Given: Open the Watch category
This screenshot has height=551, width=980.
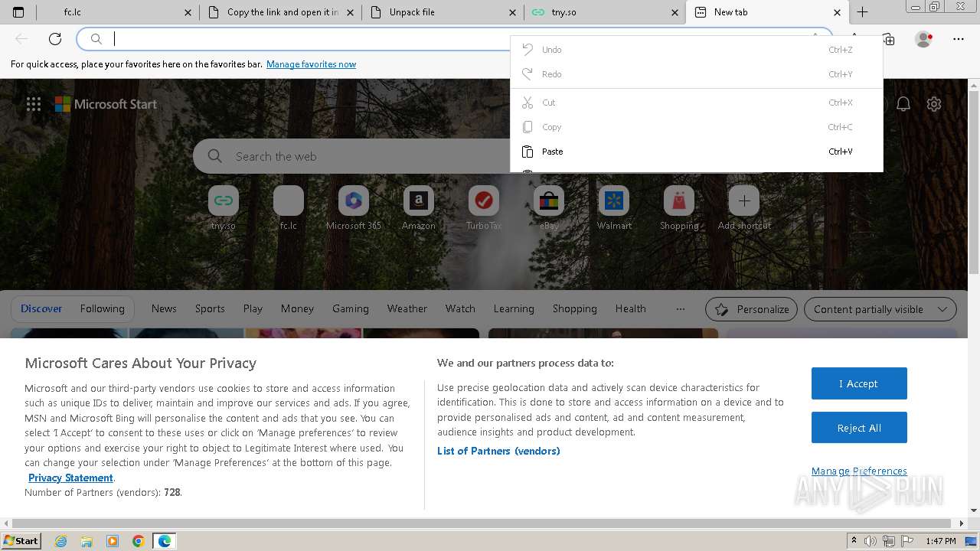Looking at the screenshot, I should (x=460, y=309).
